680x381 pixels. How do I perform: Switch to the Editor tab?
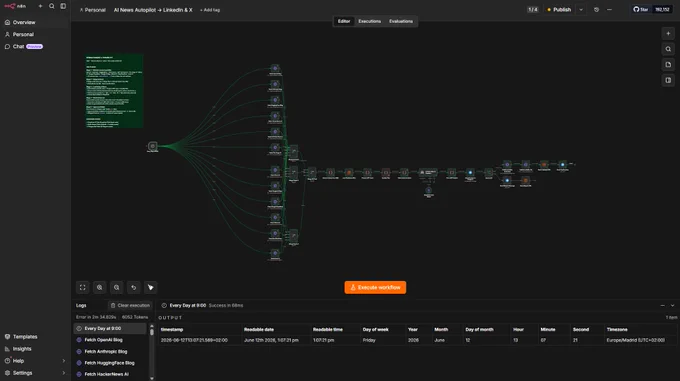click(x=344, y=21)
